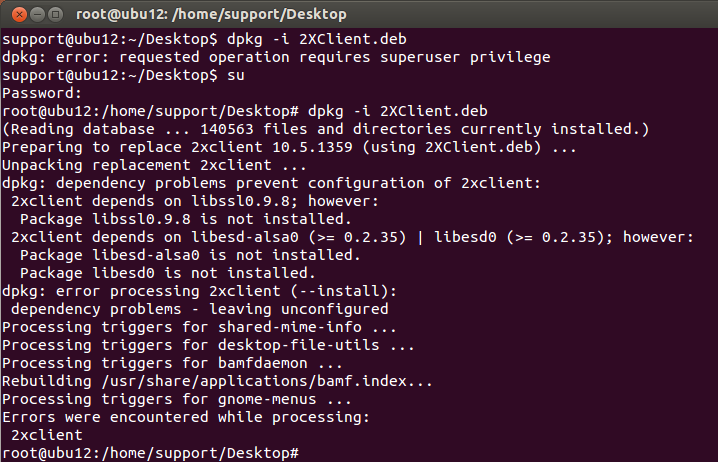Image resolution: width=718 pixels, height=462 pixels.
Task: Click the last root prompt at the bottom
Action: [150, 453]
